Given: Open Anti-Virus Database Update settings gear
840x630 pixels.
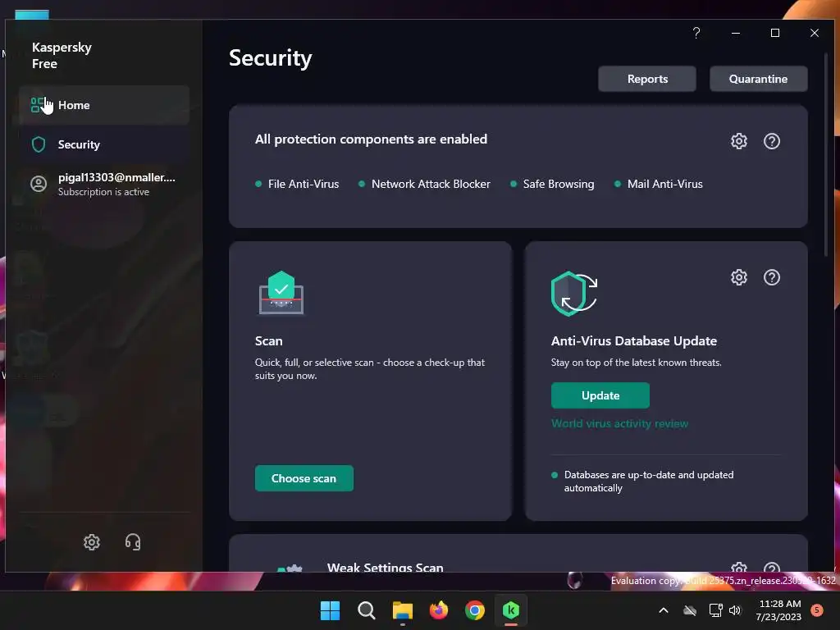Looking at the screenshot, I should tap(739, 277).
